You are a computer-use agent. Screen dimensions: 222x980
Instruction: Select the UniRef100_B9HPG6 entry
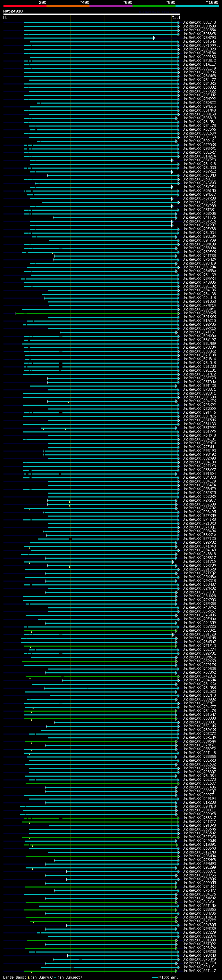[x=199, y=875]
